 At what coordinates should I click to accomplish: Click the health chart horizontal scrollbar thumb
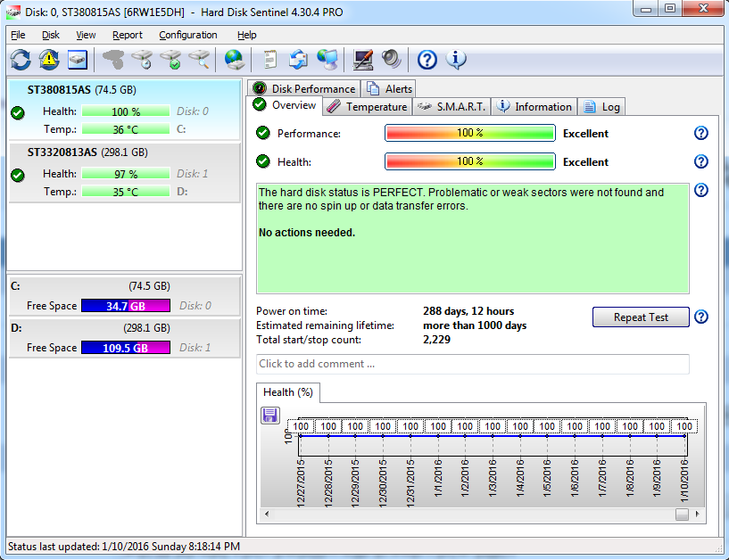[x=682, y=515]
